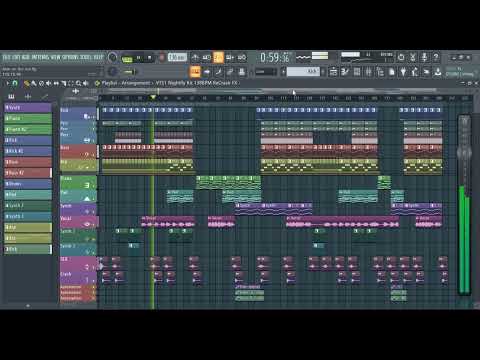Mute the Crash playlist track
The width and height of the screenshot is (480, 360).
94,280
